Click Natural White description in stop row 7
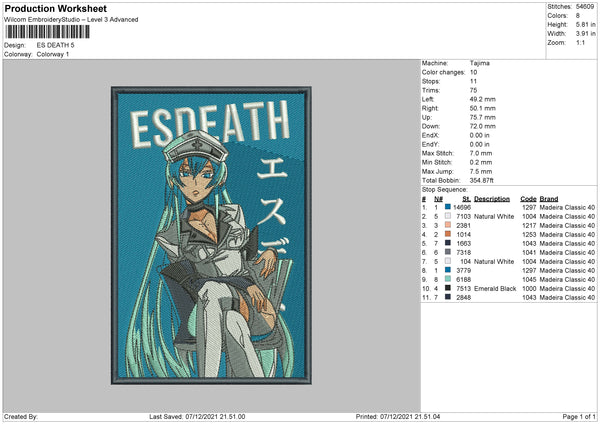600x424 pixels. [494, 262]
